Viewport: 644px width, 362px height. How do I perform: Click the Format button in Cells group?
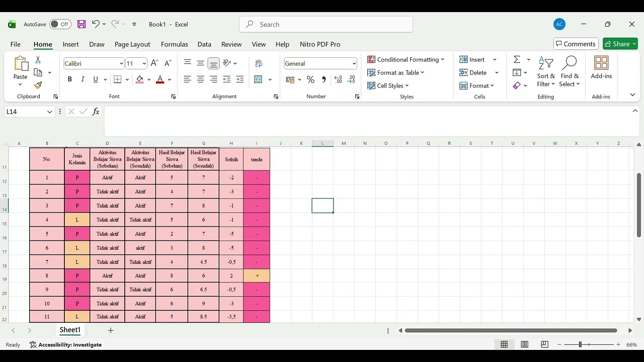tap(477, 85)
